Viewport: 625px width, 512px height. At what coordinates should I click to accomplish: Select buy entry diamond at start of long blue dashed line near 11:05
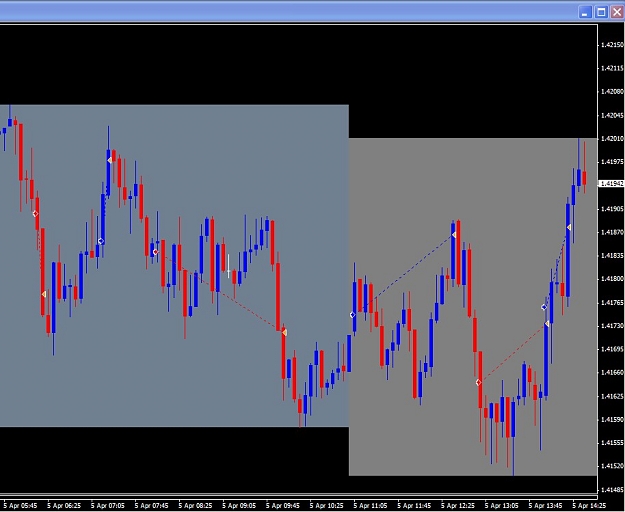352,315
